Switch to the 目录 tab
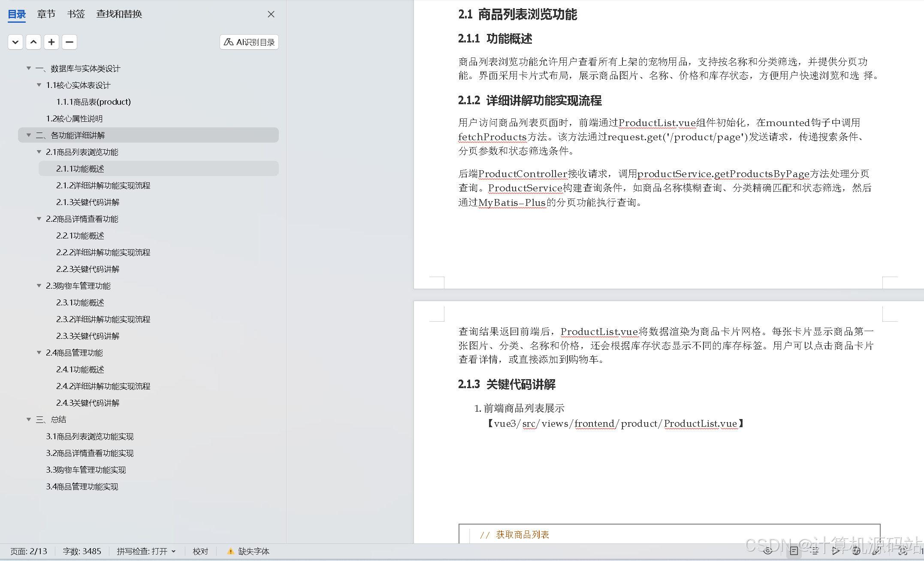924x561 pixels. (x=17, y=14)
